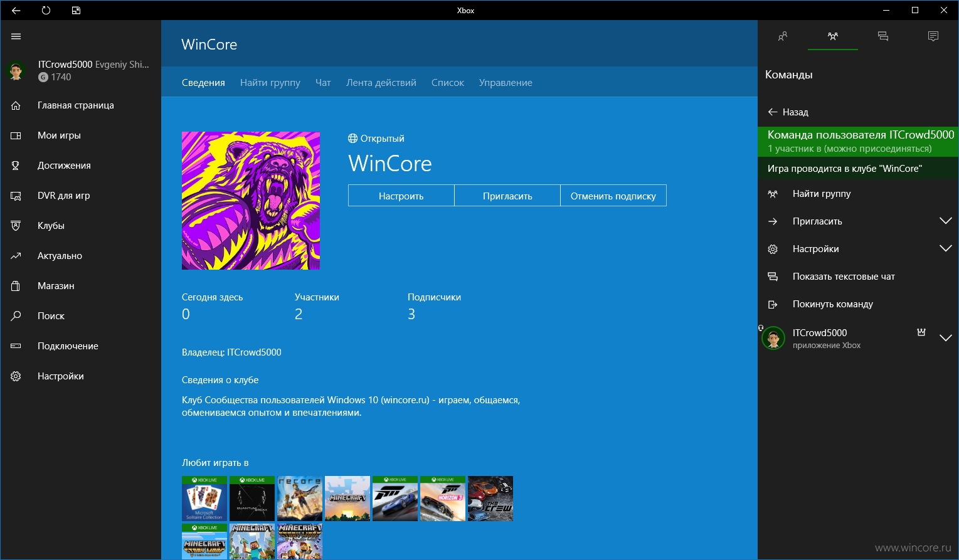Click the Открытый club status label
The height and width of the screenshot is (560, 959).
(x=382, y=139)
